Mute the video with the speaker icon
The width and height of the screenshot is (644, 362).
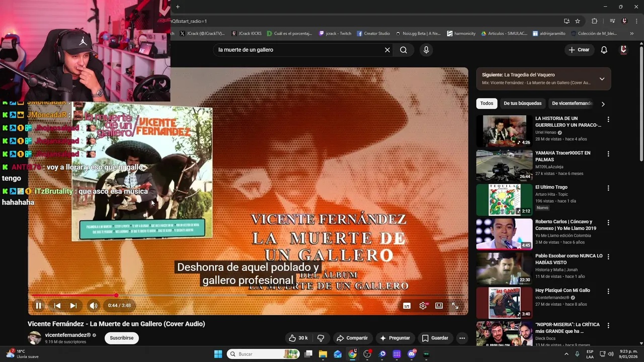point(94,305)
